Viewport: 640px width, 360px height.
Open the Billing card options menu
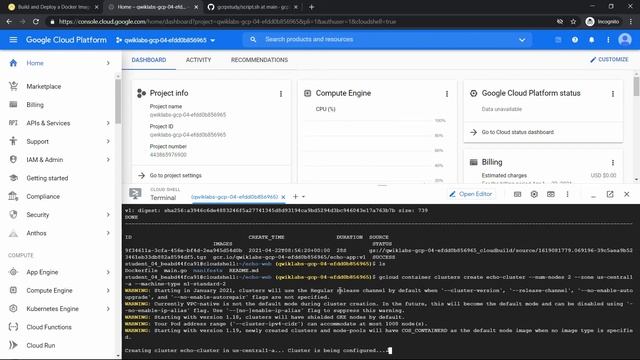613,162
